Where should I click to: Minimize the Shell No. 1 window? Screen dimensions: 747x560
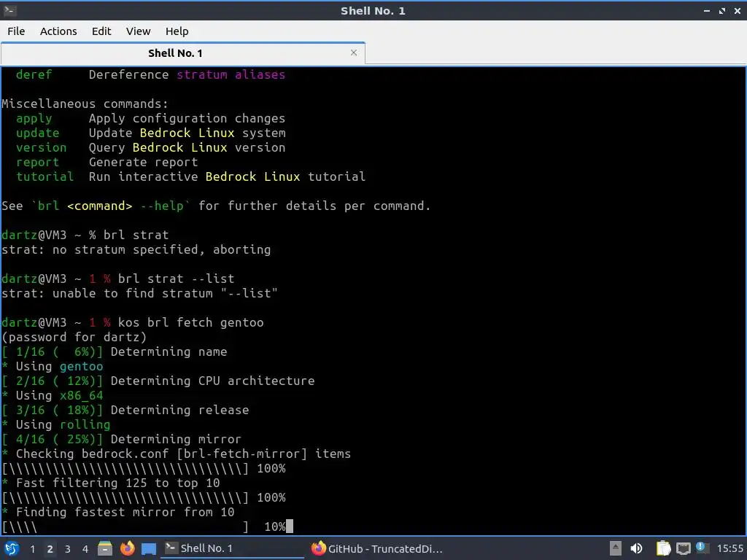707,10
